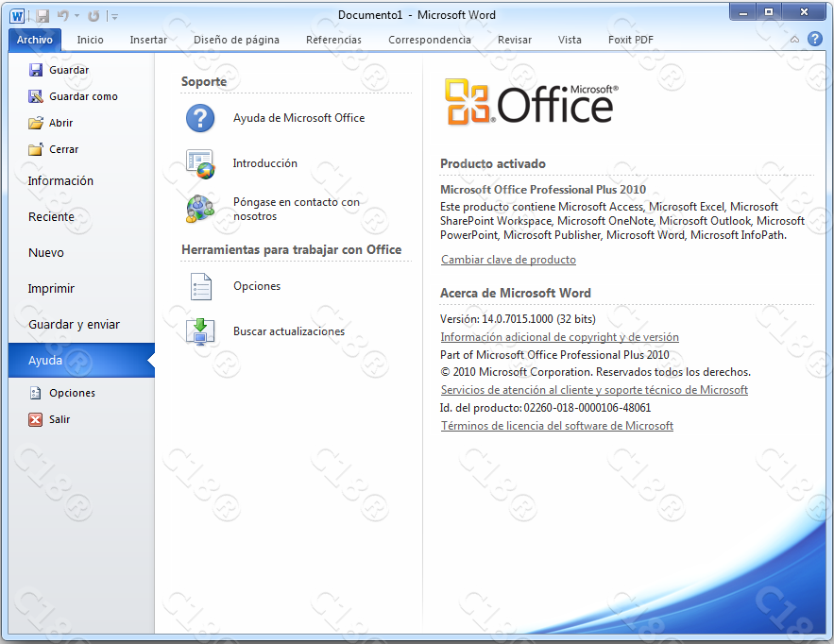The height and width of the screenshot is (644, 834).
Task: Click the Save icon in quick access toolbar
Action: click(43, 16)
